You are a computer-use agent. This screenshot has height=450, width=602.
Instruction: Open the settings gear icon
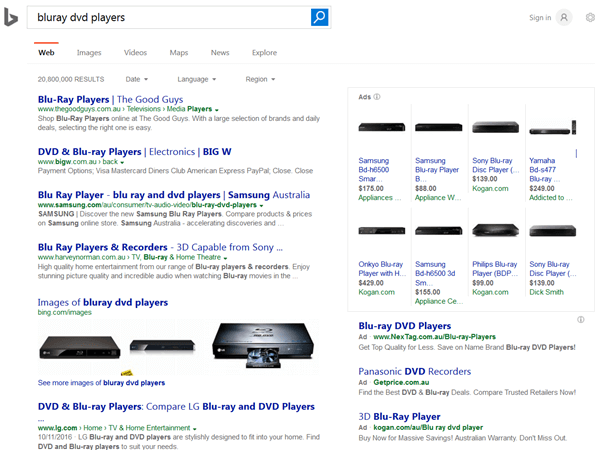(590, 18)
